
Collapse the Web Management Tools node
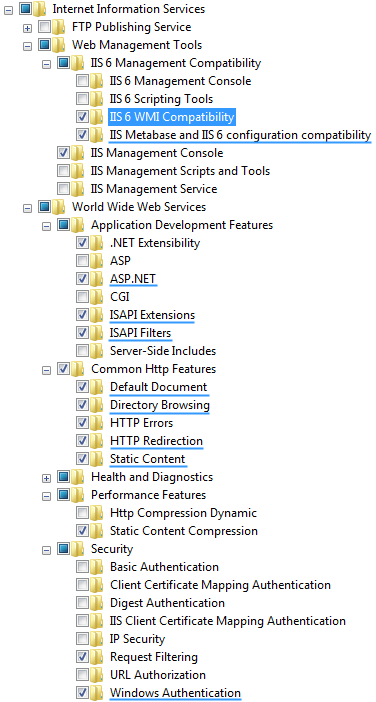coord(27,46)
